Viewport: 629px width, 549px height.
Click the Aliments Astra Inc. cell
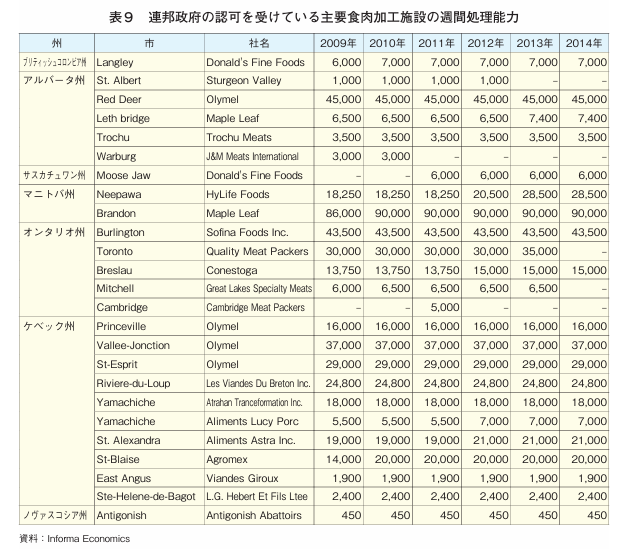coord(259,440)
